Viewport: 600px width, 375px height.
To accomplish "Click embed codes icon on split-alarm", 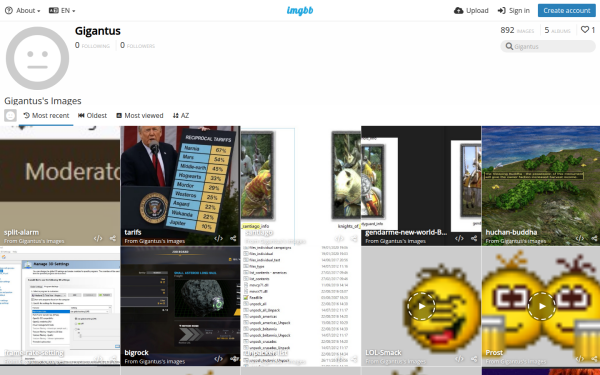I will tap(98, 238).
